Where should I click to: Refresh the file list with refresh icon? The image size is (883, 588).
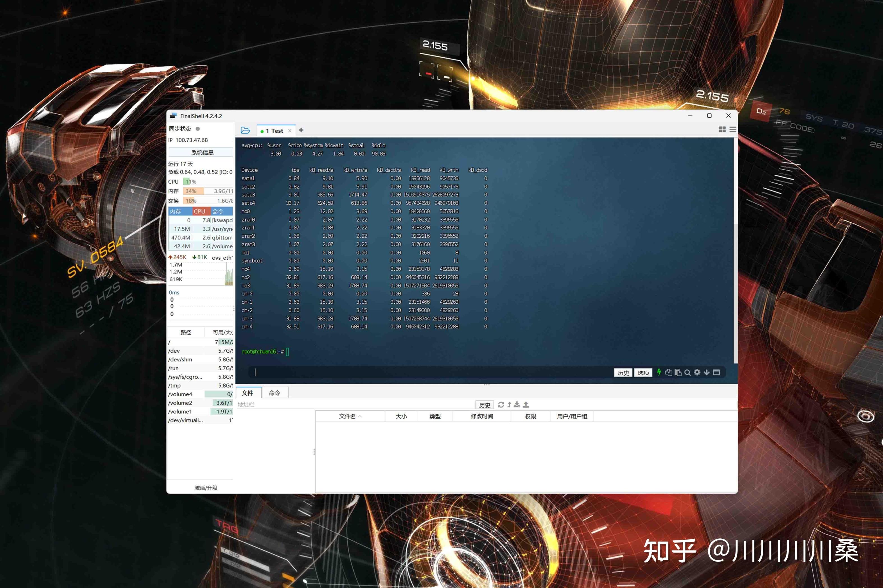(501, 405)
